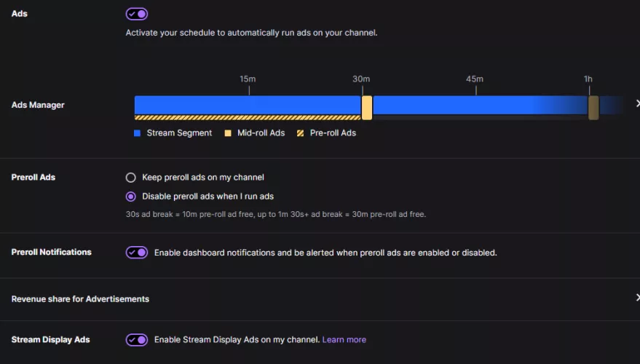Toggle the Preroll Notifications switch
Screen dimensions: 640x364
click(137, 253)
